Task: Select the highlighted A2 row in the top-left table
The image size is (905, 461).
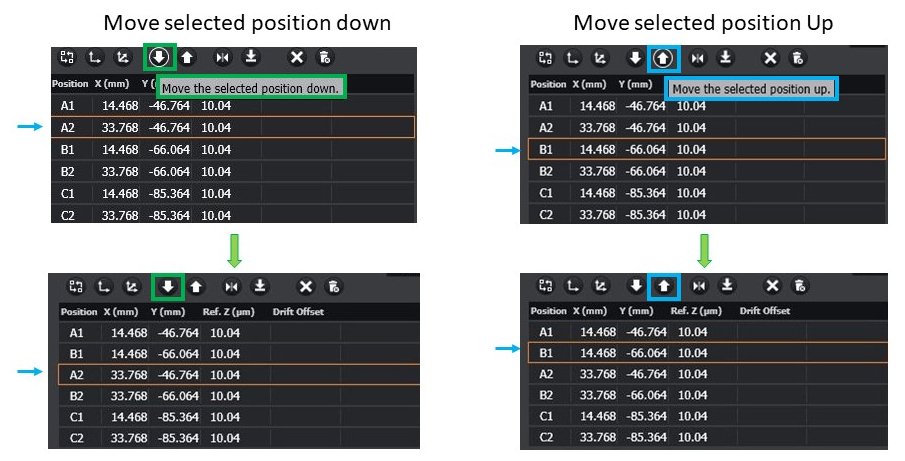Action: point(232,127)
